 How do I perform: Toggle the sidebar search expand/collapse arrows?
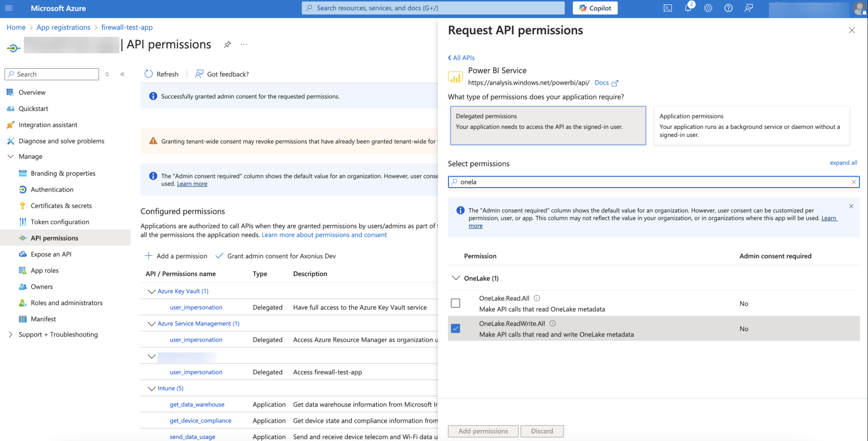tap(107, 74)
